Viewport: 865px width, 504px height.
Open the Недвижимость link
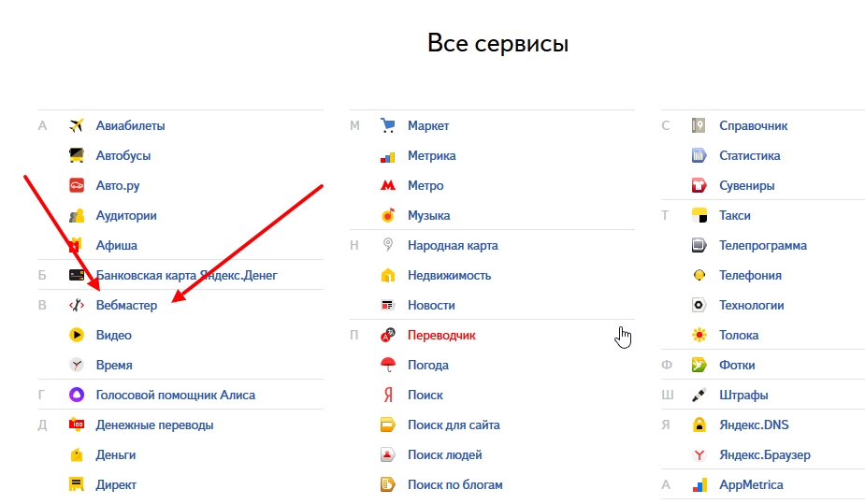(x=449, y=275)
